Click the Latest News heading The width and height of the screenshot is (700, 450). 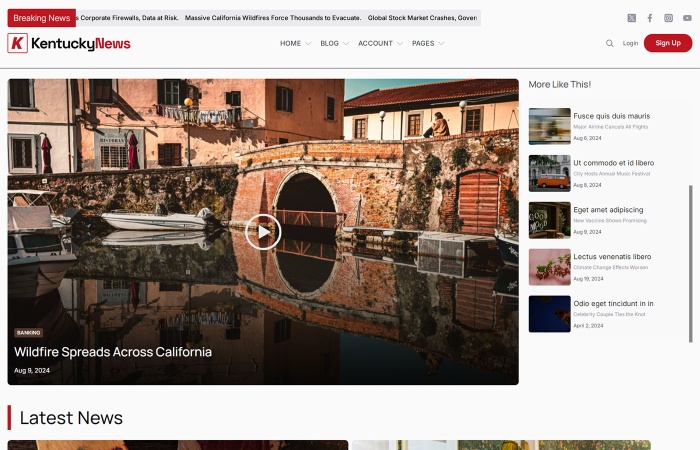[x=71, y=418]
